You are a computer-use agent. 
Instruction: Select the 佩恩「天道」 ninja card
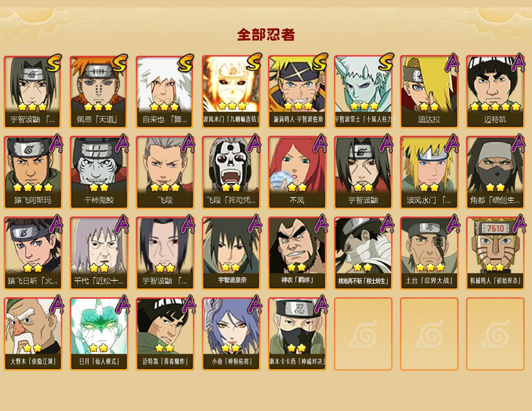tap(99, 92)
